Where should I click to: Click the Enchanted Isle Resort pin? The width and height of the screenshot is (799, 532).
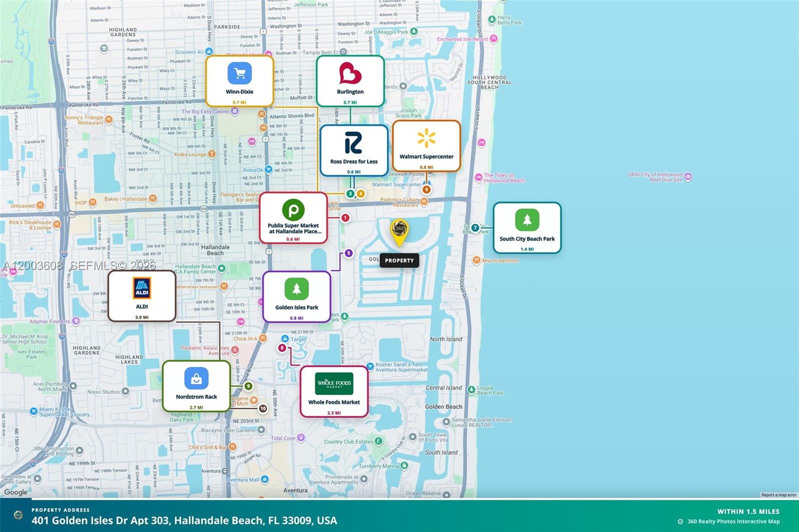point(493,38)
